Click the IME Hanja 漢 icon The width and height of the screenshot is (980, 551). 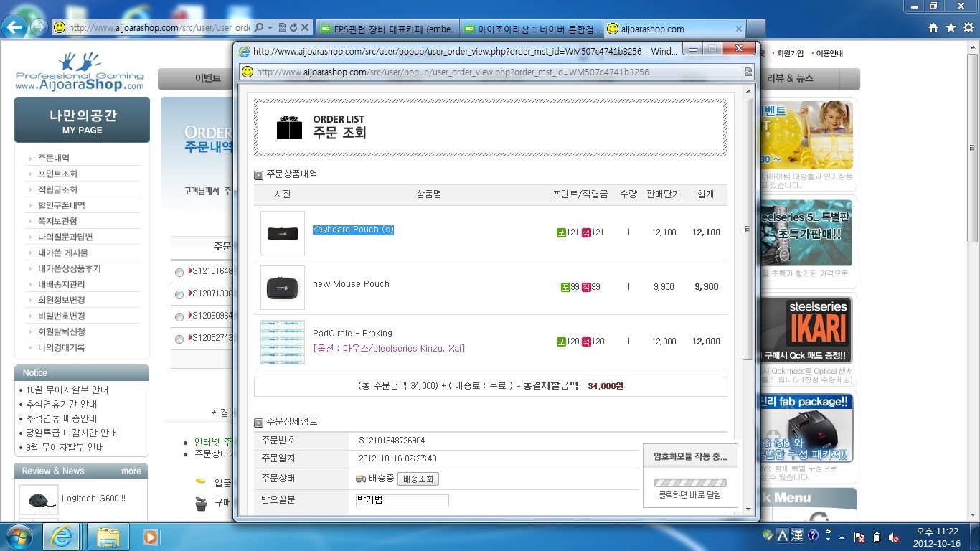[796, 535]
